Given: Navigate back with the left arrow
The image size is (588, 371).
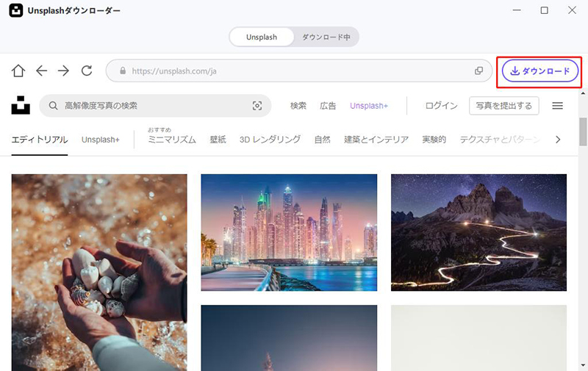Looking at the screenshot, I should pyautogui.click(x=41, y=71).
